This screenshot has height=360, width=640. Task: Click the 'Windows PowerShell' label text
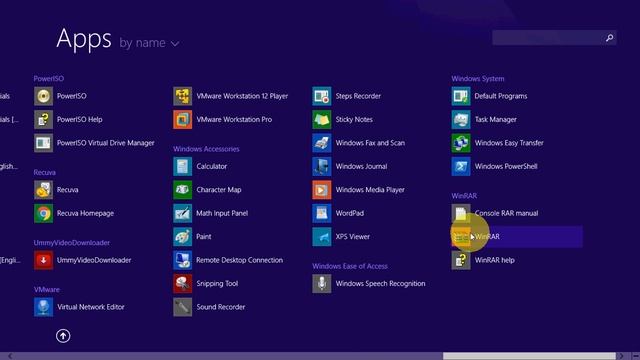point(506,167)
